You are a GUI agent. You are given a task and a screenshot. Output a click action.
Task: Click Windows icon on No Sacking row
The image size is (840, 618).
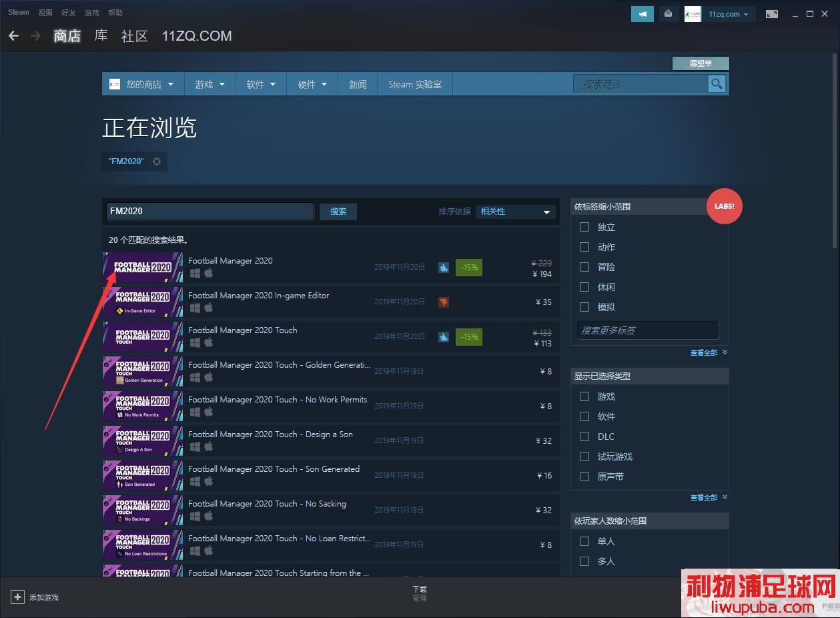coord(195,516)
